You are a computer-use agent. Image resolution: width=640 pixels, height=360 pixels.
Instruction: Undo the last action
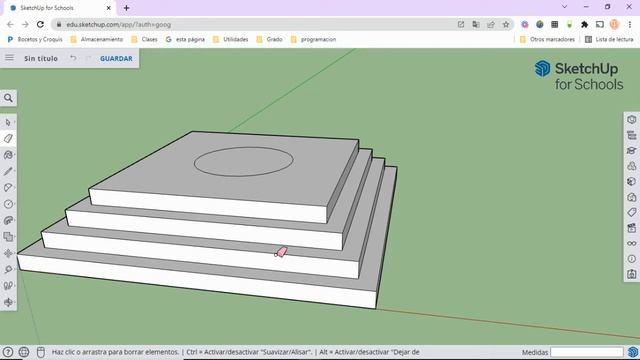tap(73, 58)
